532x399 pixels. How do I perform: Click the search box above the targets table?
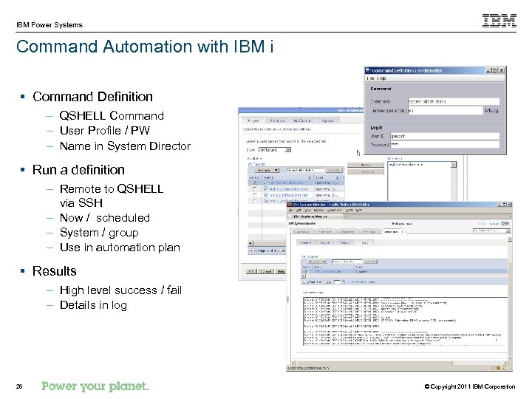[305, 170]
